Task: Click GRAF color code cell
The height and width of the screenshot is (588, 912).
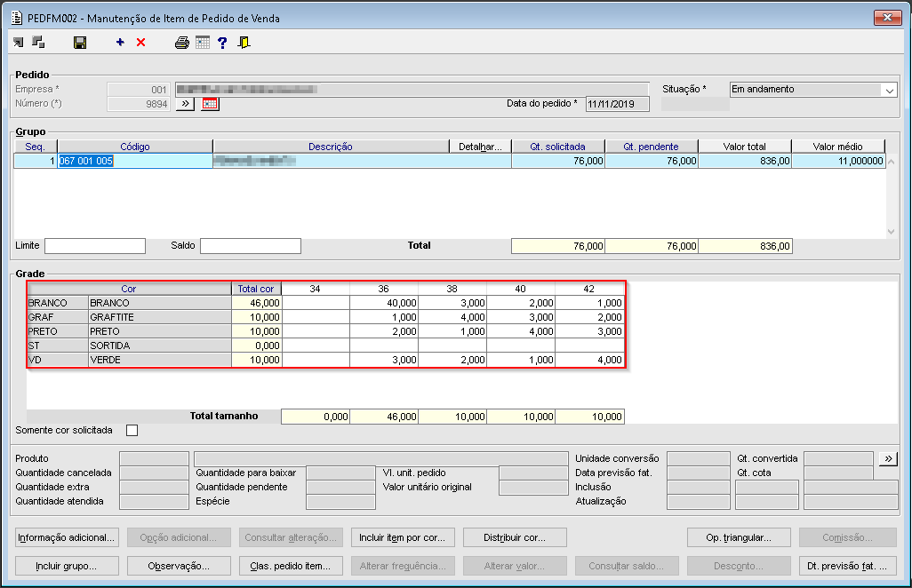Action: pos(58,317)
